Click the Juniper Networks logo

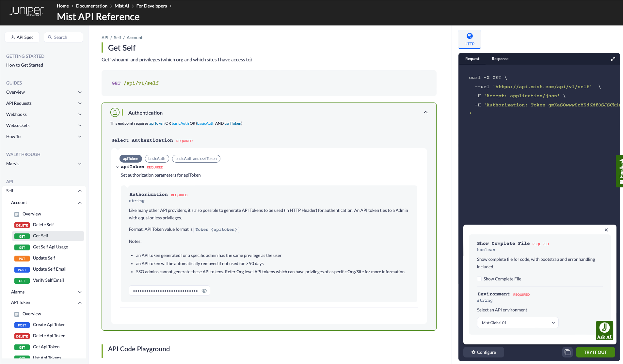point(26,11)
